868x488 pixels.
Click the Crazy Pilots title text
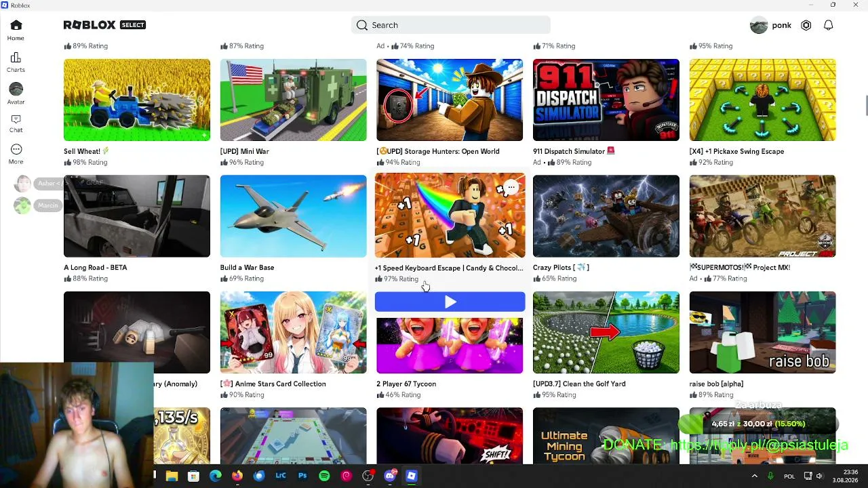tap(561, 268)
